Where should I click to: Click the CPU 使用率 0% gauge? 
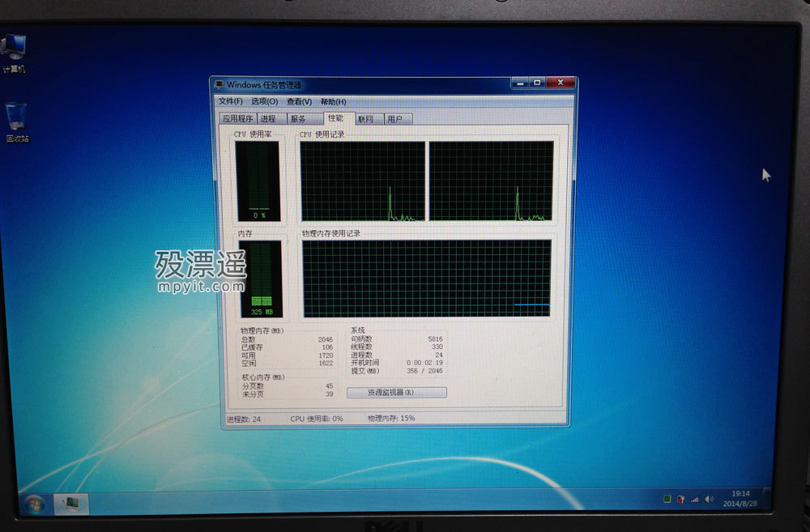click(258, 181)
